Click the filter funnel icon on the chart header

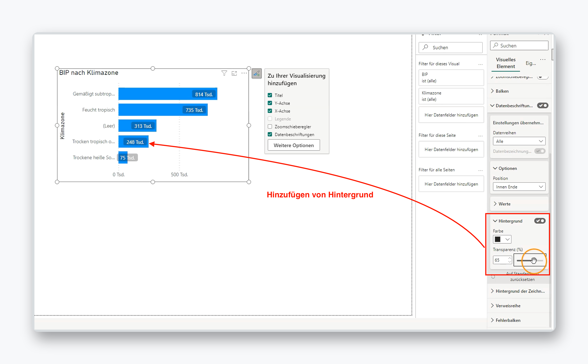pos(224,73)
